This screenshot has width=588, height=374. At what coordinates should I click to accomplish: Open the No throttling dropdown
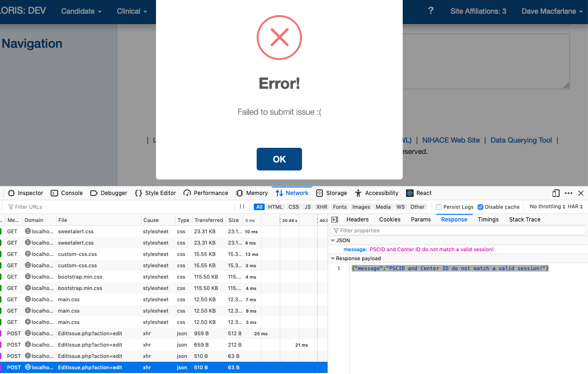click(547, 206)
